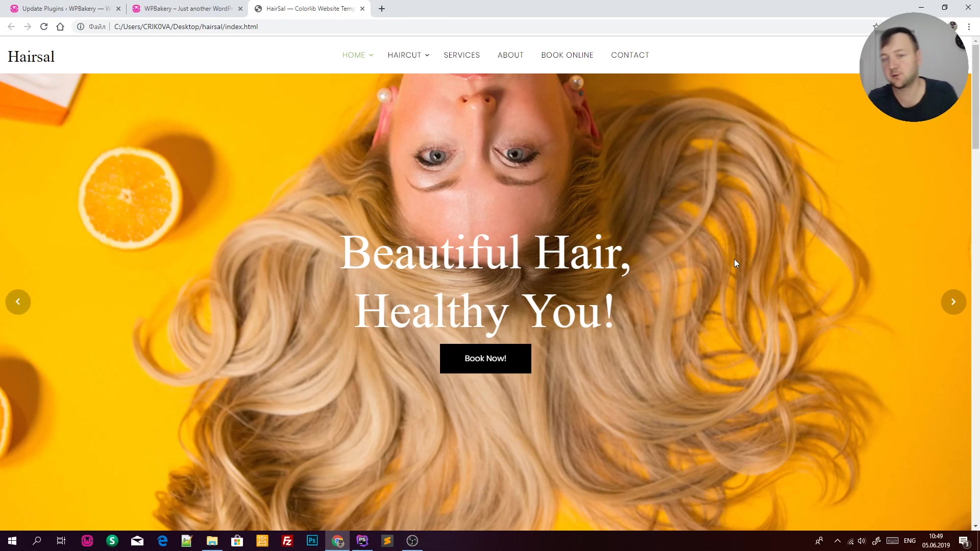Image resolution: width=980 pixels, height=551 pixels.
Task: Close the WPBakery Just another WordPress tab
Action: [x=240, y=9]
